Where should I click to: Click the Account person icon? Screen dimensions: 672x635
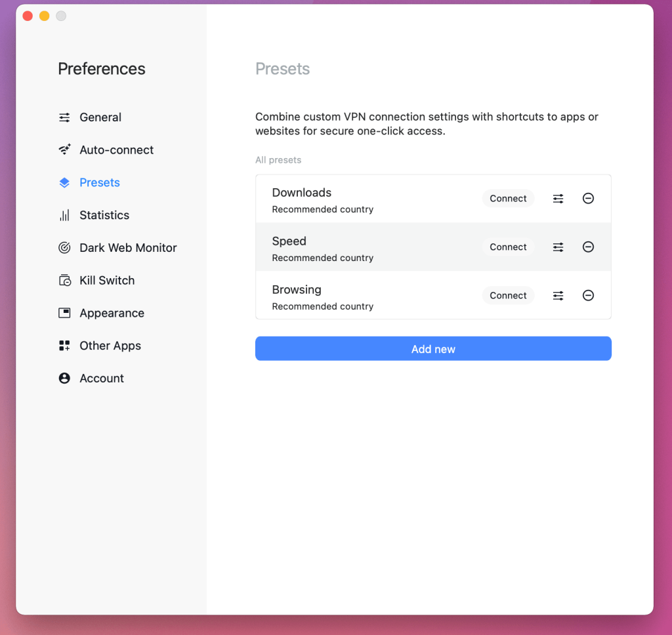[x=64, y=379]
